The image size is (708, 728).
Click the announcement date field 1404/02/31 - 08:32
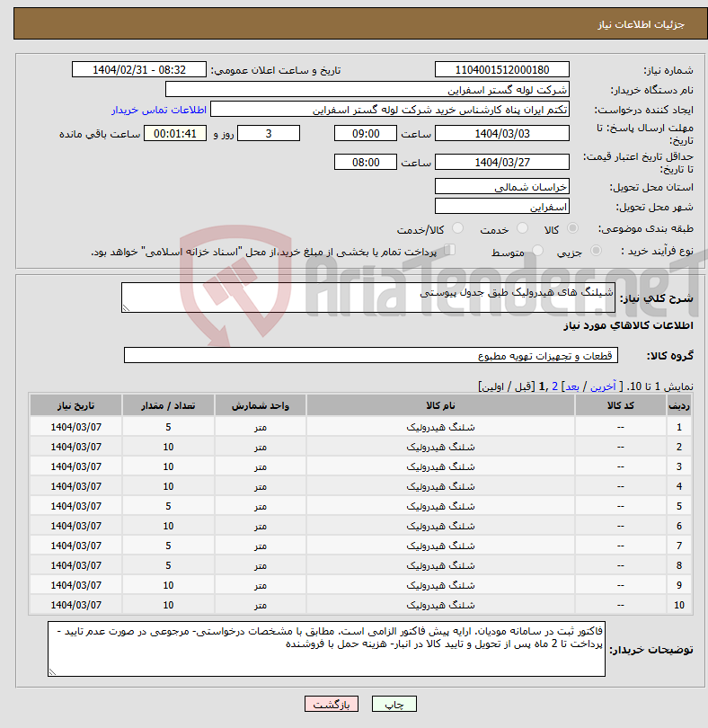[x=138, y=69]
